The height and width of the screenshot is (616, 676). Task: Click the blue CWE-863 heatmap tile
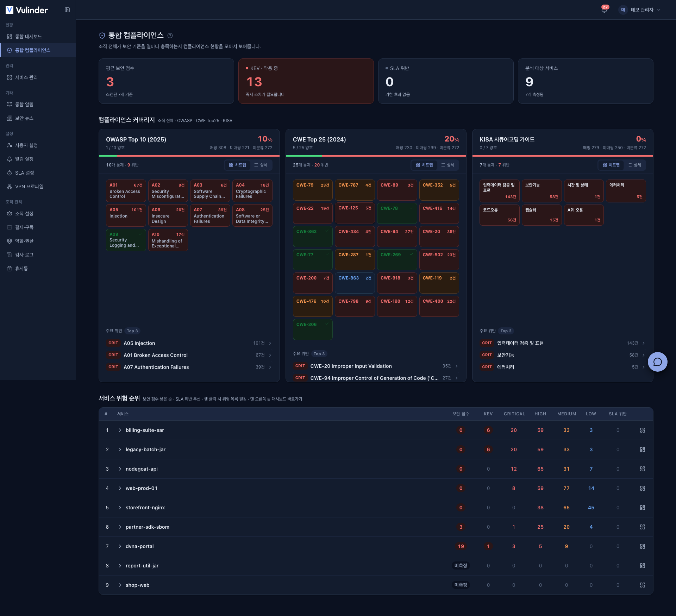pyautogui.click(x=355, y=283)
